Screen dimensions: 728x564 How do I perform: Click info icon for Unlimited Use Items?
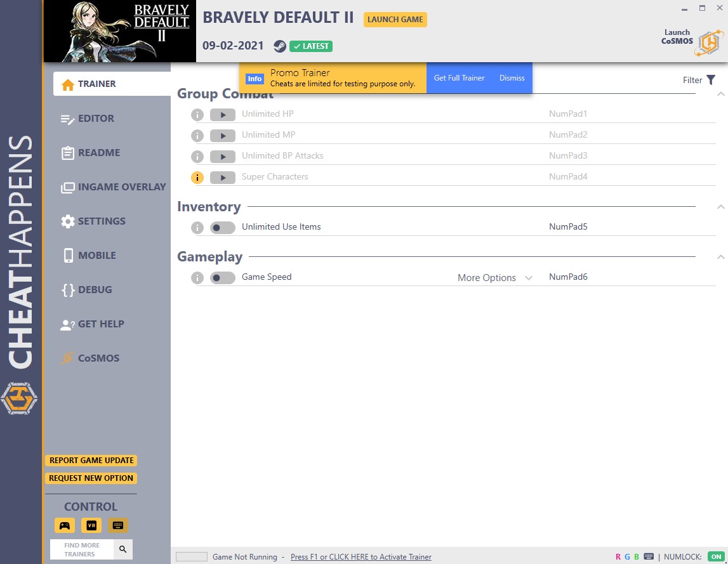(x=197, y=228)
